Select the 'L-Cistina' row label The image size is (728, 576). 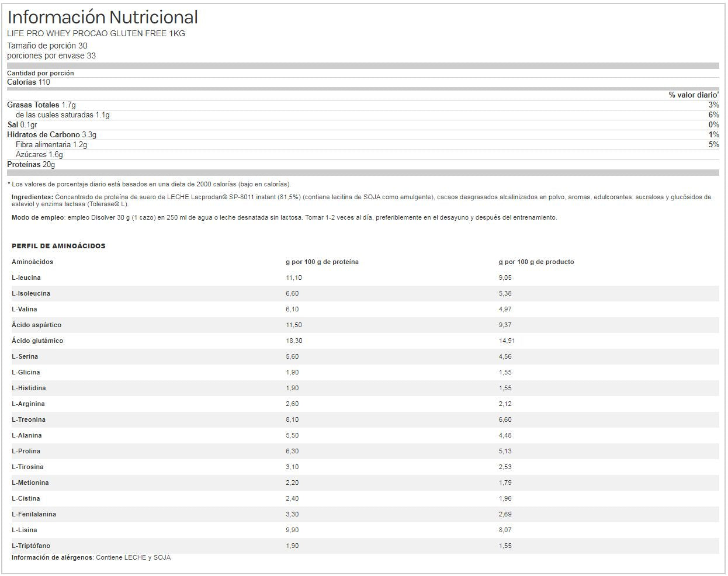26,498
